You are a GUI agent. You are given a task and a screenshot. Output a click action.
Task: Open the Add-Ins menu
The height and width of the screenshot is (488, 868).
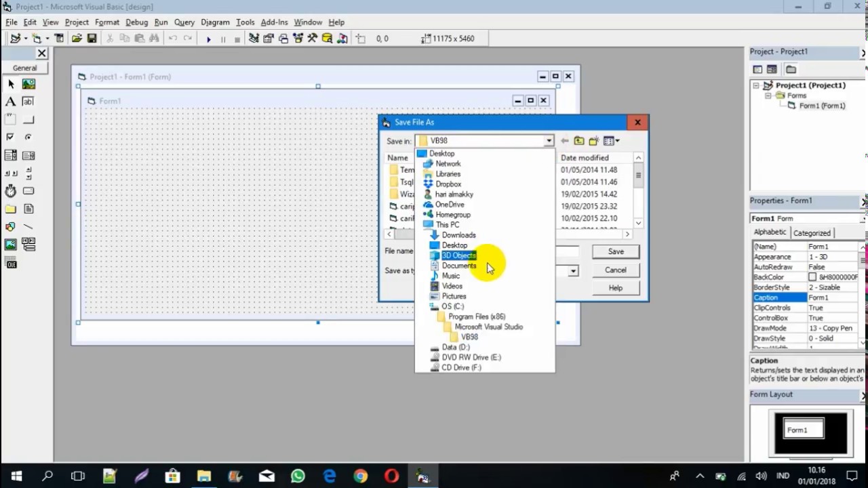[x=275, y=22]
